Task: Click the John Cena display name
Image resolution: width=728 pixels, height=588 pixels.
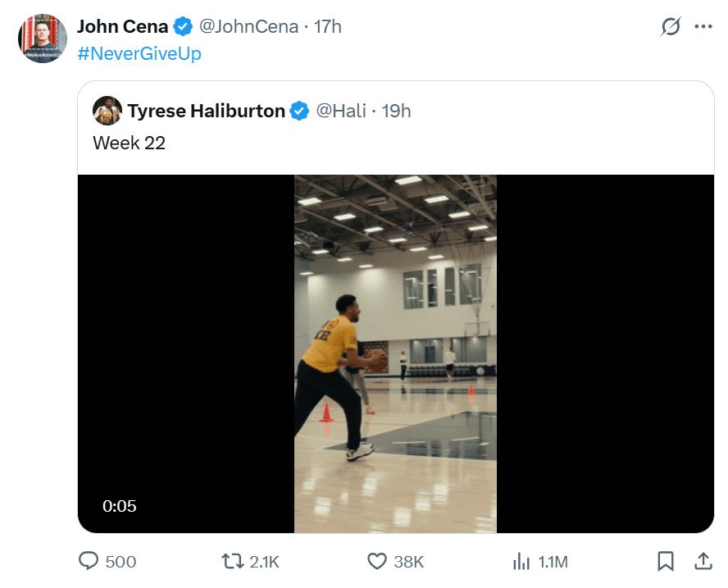Action: (123, 26)
